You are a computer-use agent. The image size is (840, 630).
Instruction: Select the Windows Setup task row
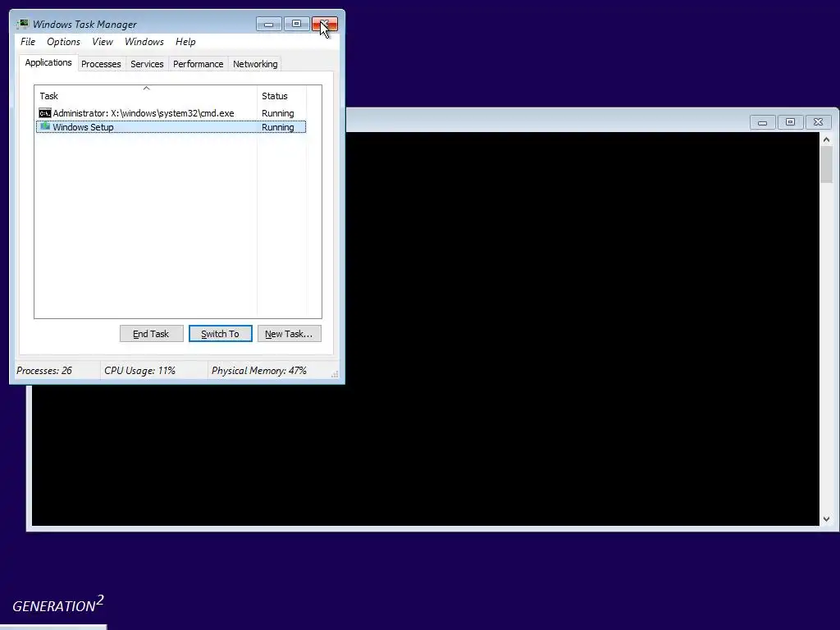[171, 127]
